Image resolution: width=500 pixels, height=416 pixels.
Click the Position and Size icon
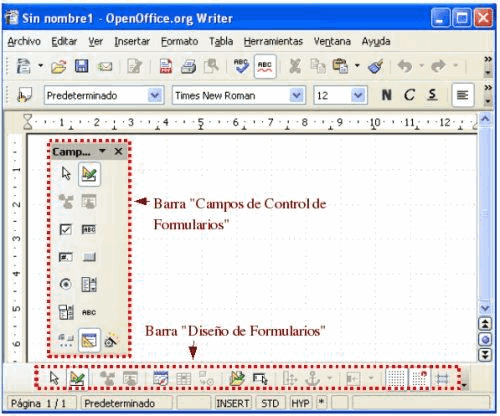pos(290,379)
